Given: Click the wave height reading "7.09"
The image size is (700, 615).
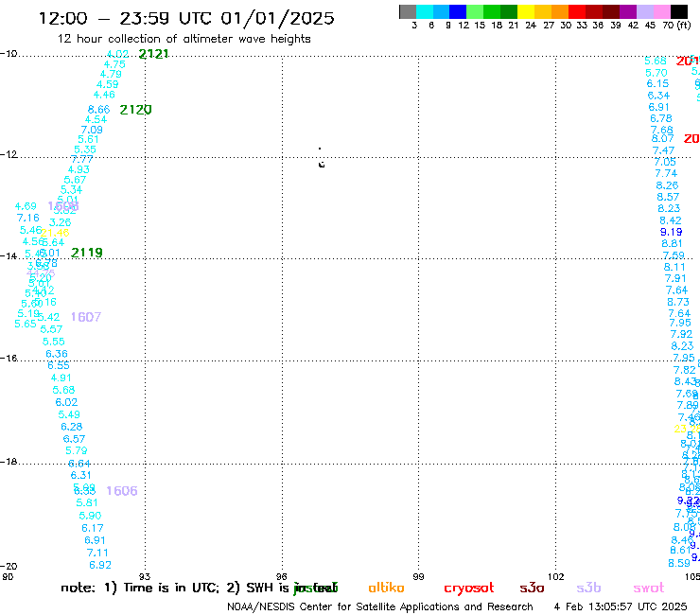Looking at the screenshot, I should pyautogui.click(x=92, y=130).
